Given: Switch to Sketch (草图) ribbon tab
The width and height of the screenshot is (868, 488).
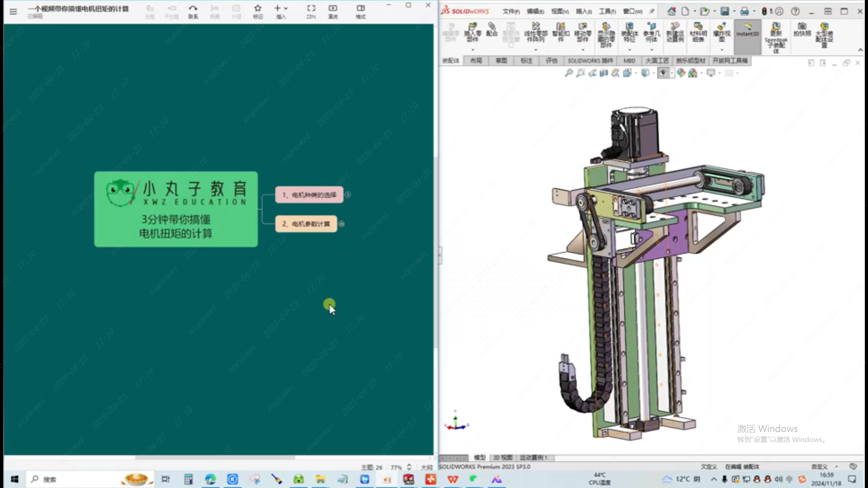Looking at the screenshot, I should click(501, 61).
